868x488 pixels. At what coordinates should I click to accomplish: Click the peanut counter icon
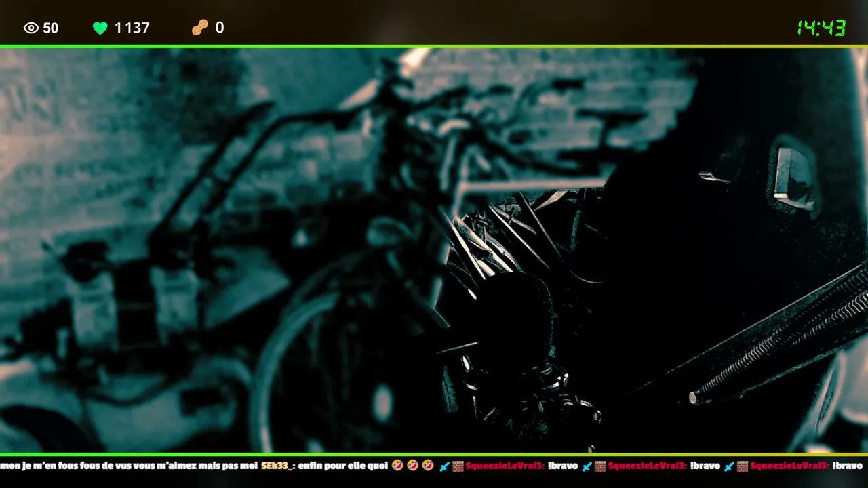click(200, 28)
